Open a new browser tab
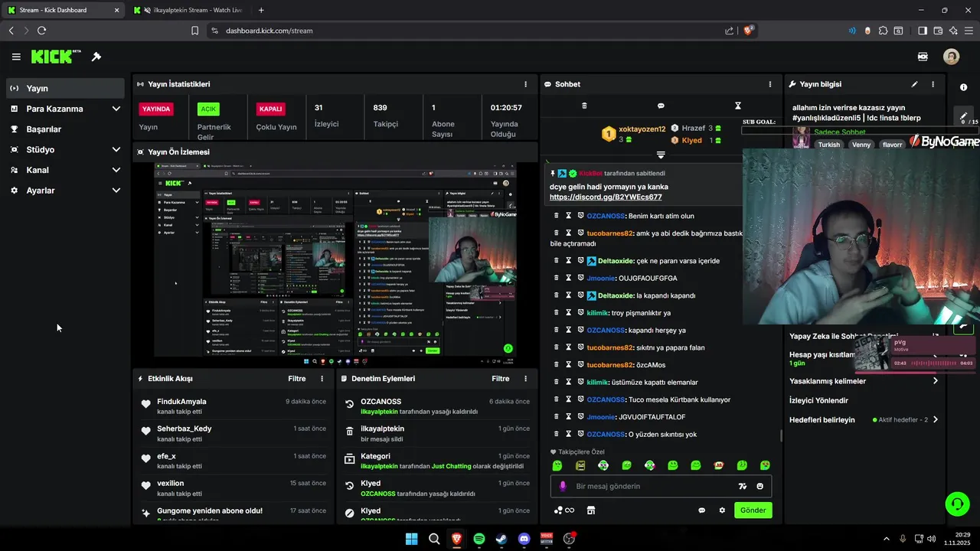This screenshot has height=551, width=980. (261, 10)
